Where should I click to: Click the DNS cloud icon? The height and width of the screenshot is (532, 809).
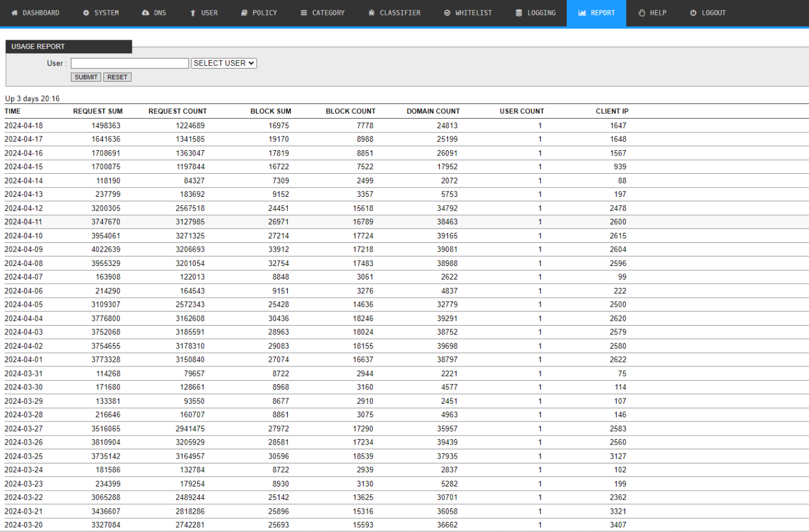click(x=145, y=13)
